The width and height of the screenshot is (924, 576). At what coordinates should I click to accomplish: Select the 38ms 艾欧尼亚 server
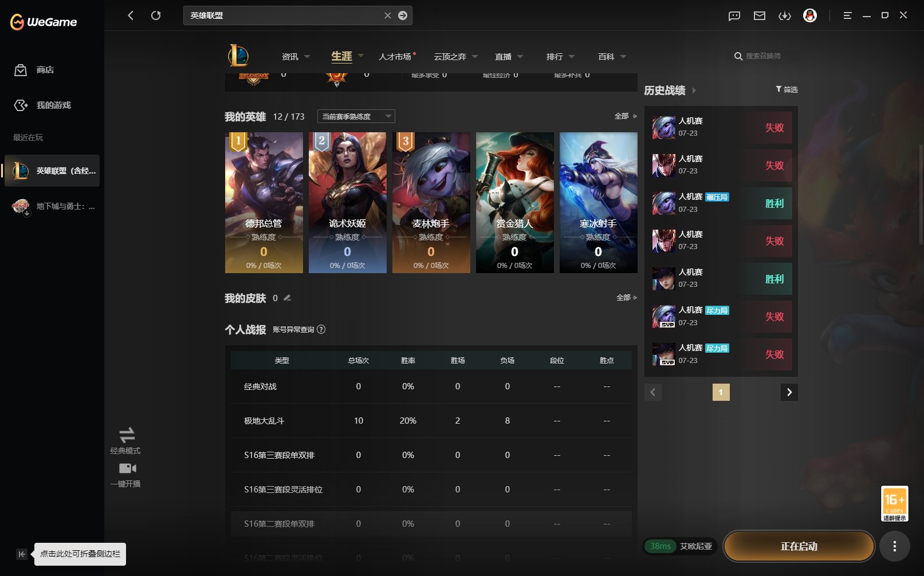[681, 546]
